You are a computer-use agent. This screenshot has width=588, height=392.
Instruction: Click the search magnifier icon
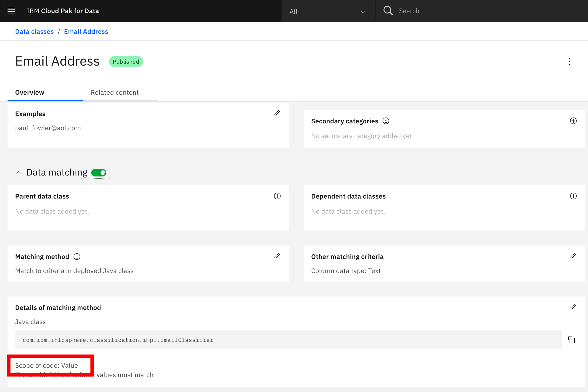click(x=388, y=11)
